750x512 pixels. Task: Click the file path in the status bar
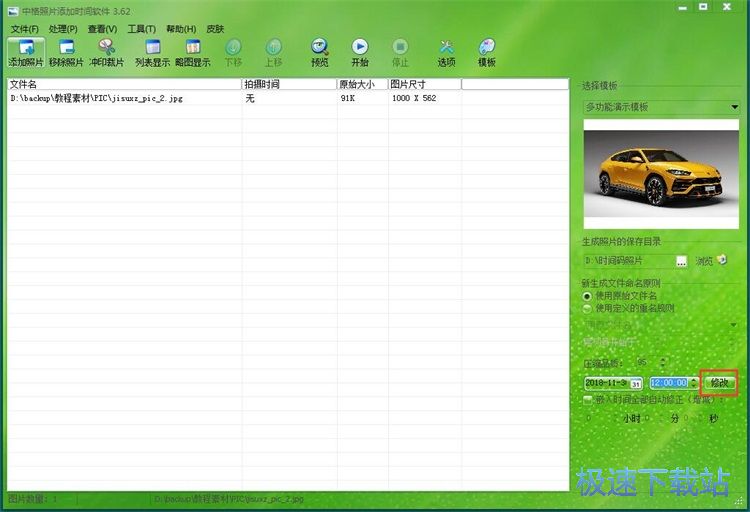tap(229, 499)
